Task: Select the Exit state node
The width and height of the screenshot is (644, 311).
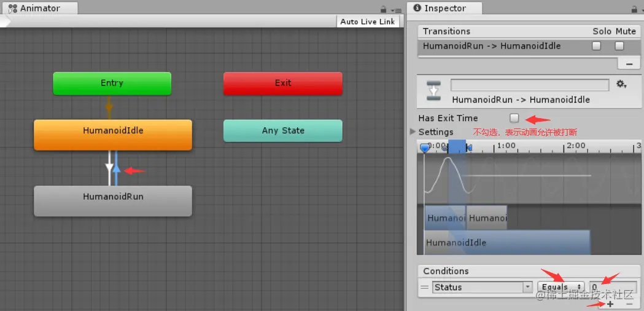Action: click(x=283, y=83)
